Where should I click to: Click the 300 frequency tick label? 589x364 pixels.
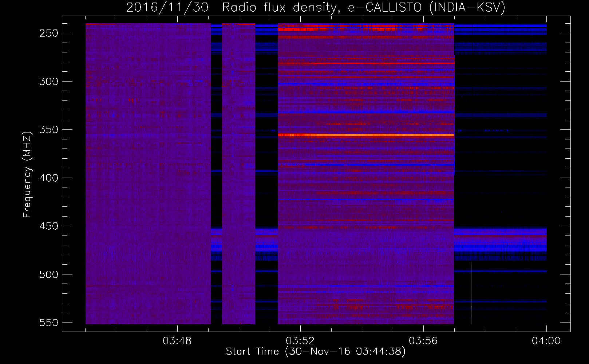tap(49, 82)
